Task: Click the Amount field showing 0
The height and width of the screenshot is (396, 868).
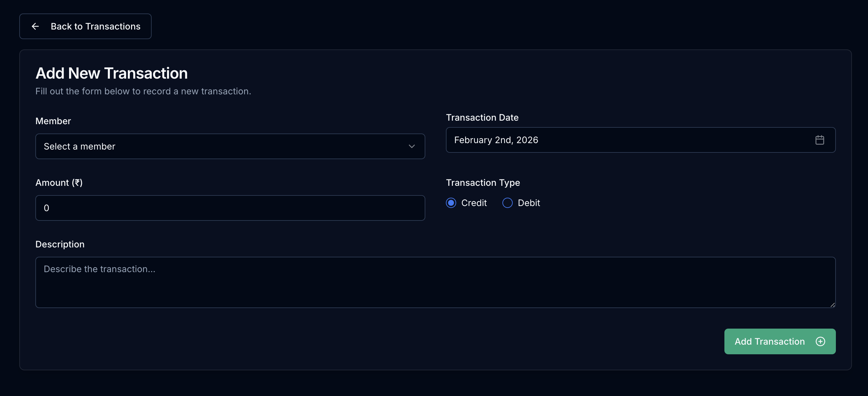Action: (230, 208)
